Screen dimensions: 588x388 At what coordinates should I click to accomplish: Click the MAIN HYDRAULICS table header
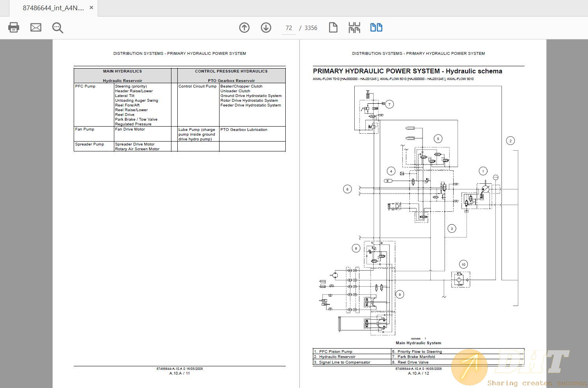tap(122, 71)
